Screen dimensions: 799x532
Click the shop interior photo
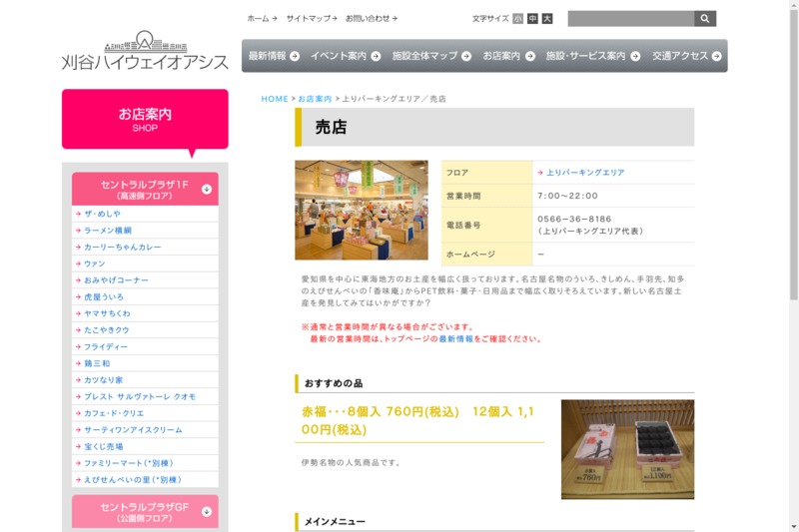[362, 211]
